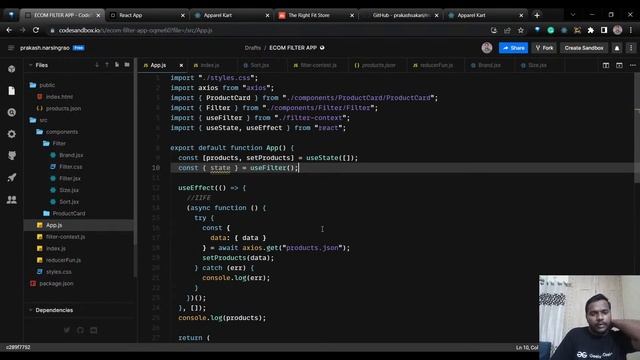This screenshot has width=640, height=360.
Task: Click the Drafts breadcrumb link
Action: coord(253,48)
